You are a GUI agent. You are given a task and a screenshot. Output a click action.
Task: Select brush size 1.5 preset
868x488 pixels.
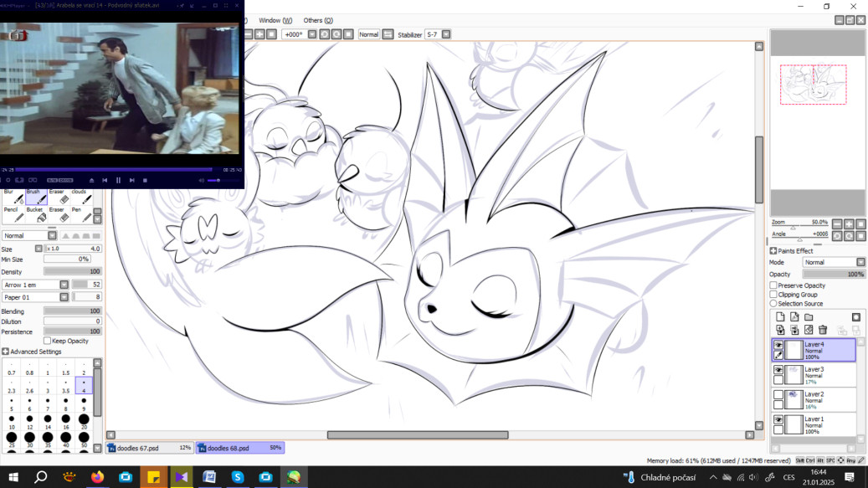65,368
